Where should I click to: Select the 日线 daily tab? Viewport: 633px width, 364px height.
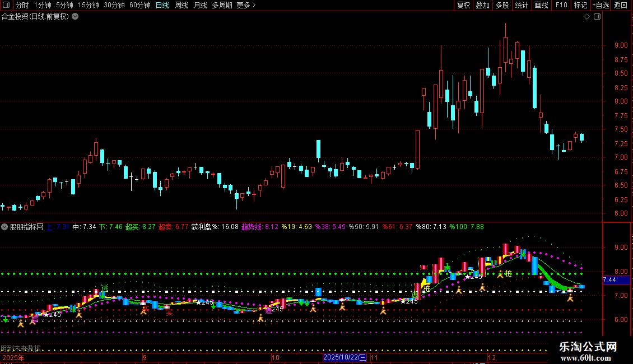(162, 5)
